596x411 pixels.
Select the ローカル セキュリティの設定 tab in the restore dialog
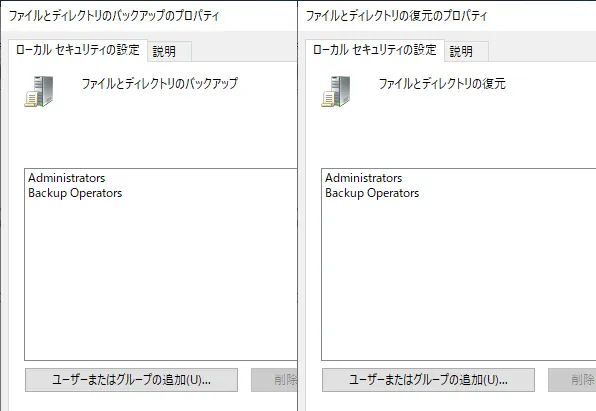coord(375,50)
